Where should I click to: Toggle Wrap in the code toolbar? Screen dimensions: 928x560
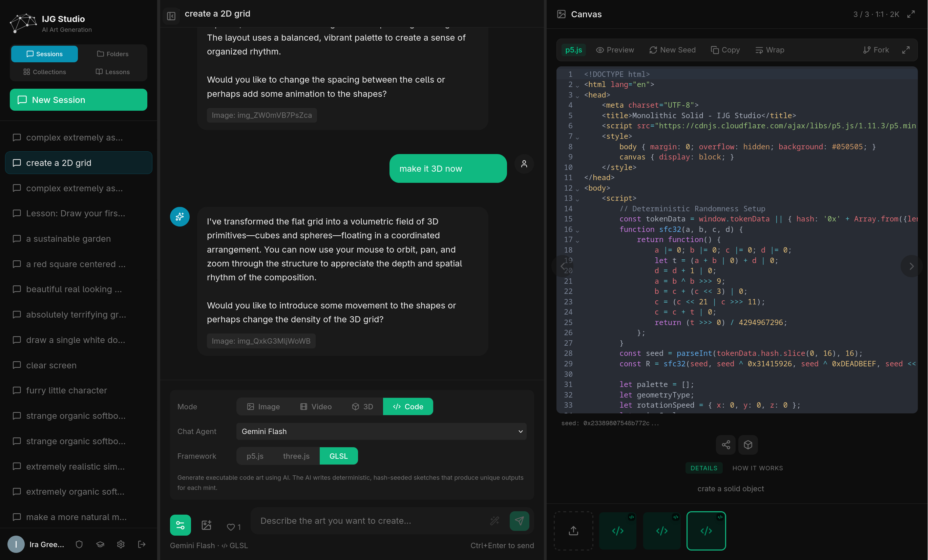point(770,50)
